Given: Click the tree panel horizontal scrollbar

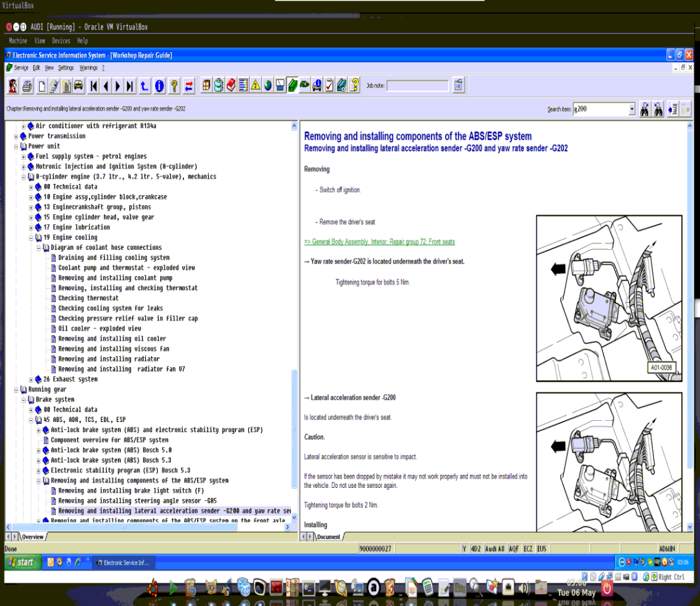Looking at the screenshot, I should pos(125,527).
